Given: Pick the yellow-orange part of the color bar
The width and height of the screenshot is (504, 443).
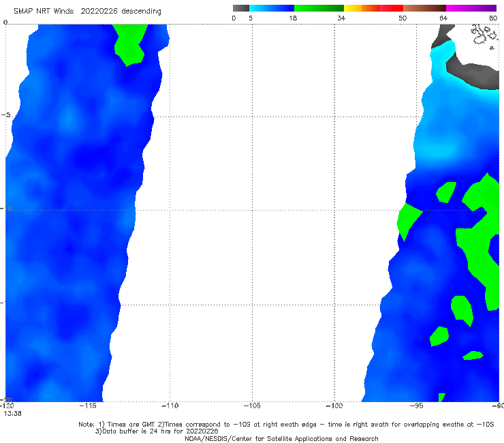Looking at the screenshot, I should 362,8.
